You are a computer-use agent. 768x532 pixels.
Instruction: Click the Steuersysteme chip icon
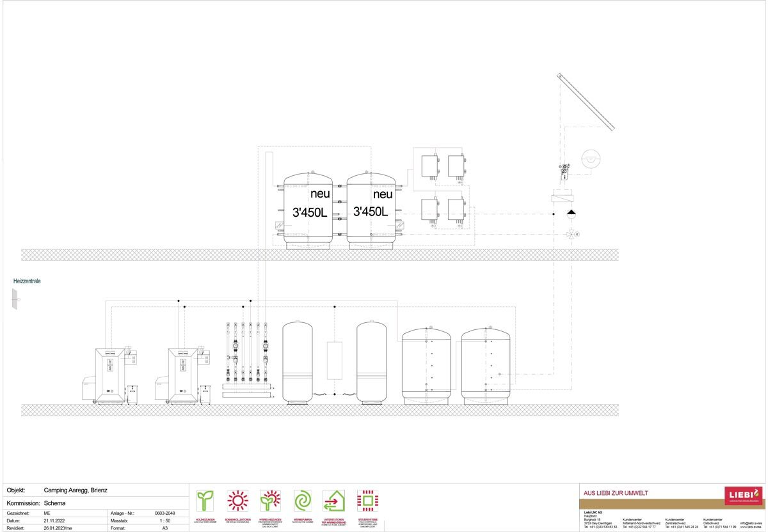[367, 500]
